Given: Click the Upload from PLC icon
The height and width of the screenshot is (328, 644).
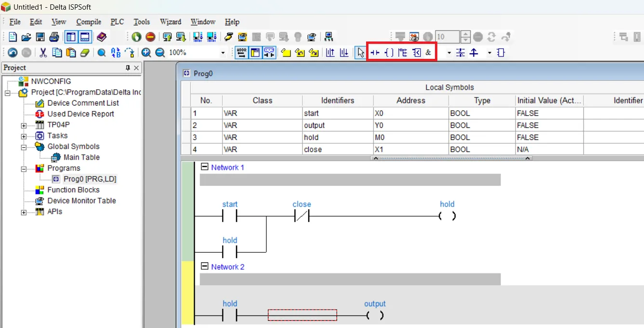Looking at the screenshot, I should tap(167, 37).
